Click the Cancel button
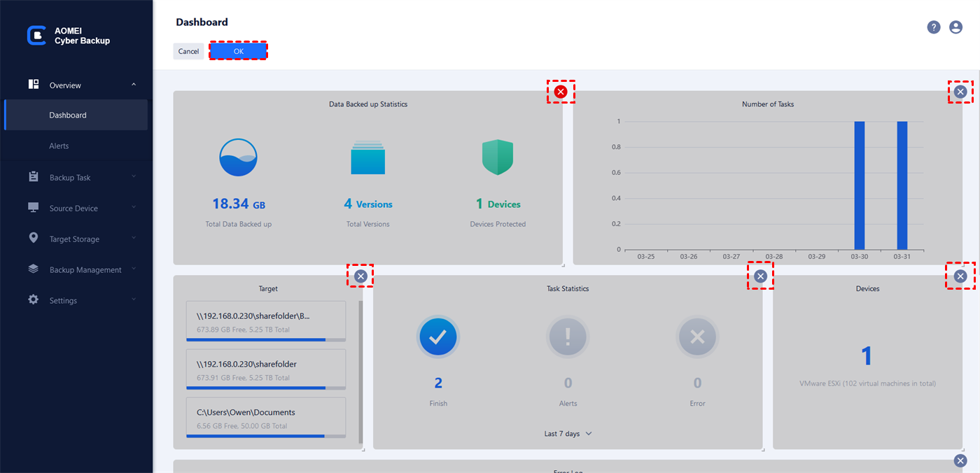 point(188,51)
